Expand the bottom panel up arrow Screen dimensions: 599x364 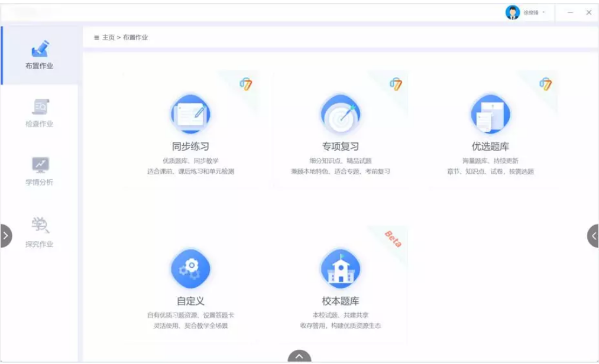[299, 356]
